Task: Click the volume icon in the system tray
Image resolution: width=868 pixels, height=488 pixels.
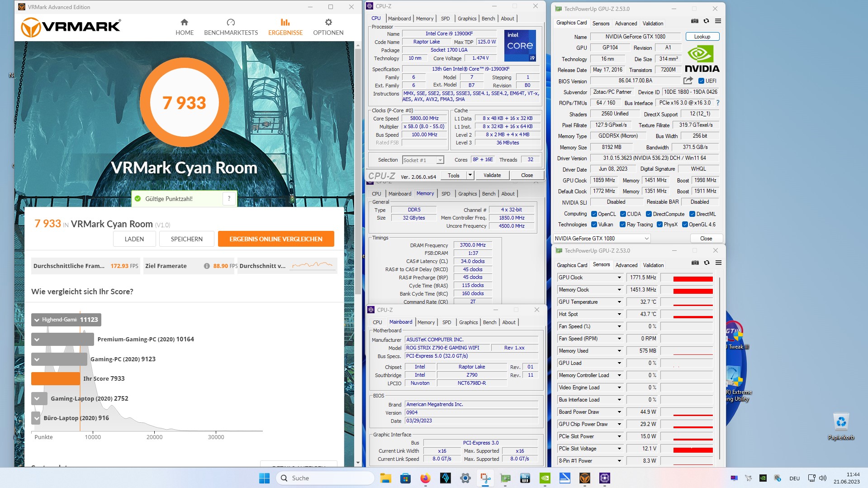Action: pyautogui.click(x=822, y=478)
